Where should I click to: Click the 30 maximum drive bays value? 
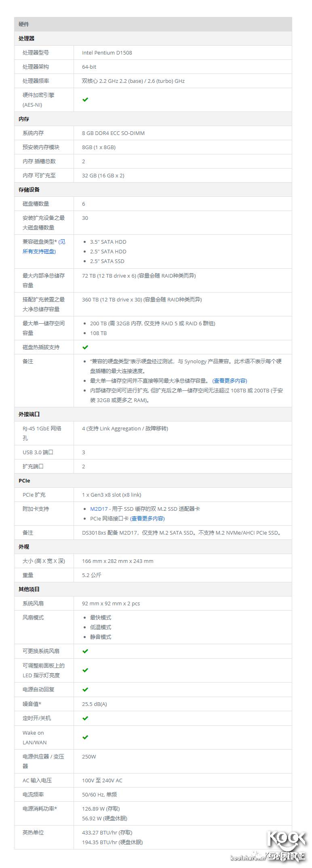click(x=85, y=218)
